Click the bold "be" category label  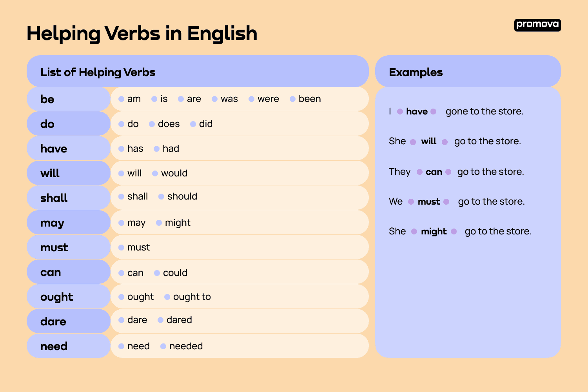47,99
